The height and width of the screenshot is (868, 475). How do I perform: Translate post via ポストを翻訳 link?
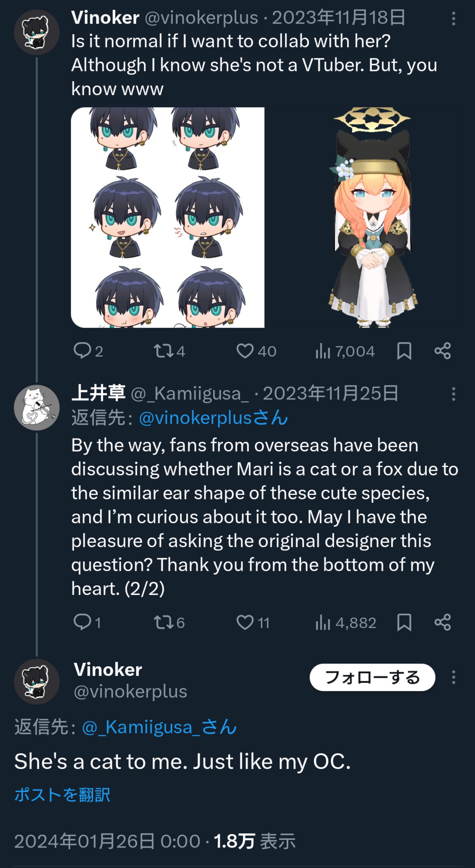tap(62, 795)
